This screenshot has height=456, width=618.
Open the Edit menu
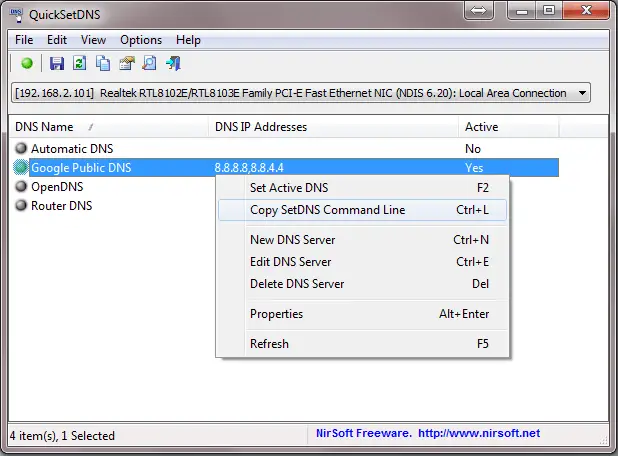[x=57, y=40]
